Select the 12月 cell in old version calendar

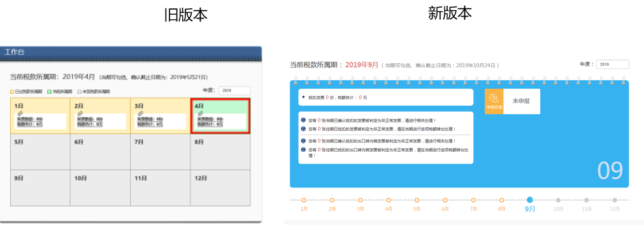(220, 188)
